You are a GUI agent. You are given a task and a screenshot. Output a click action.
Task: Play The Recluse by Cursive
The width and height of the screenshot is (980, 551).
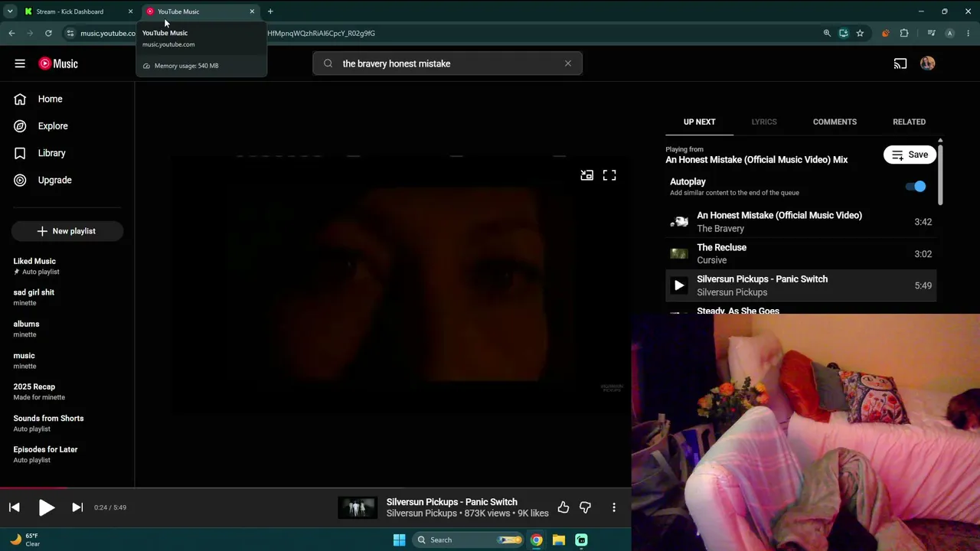click(x=801, y=254)
